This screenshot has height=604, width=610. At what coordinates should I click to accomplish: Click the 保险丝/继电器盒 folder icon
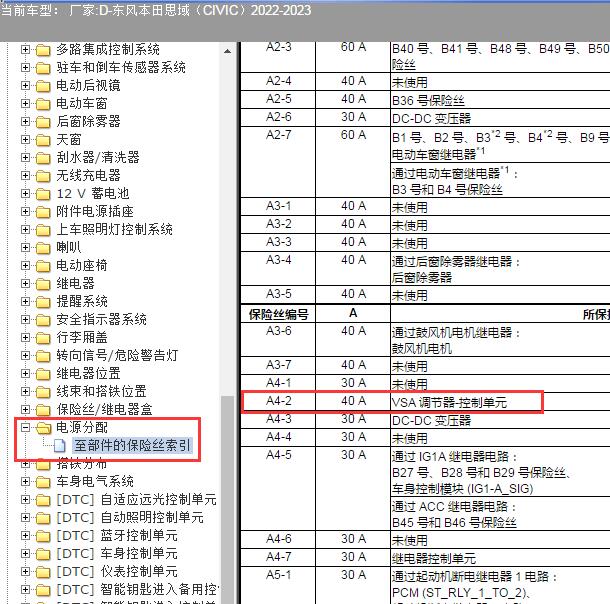tap(43, 410)
